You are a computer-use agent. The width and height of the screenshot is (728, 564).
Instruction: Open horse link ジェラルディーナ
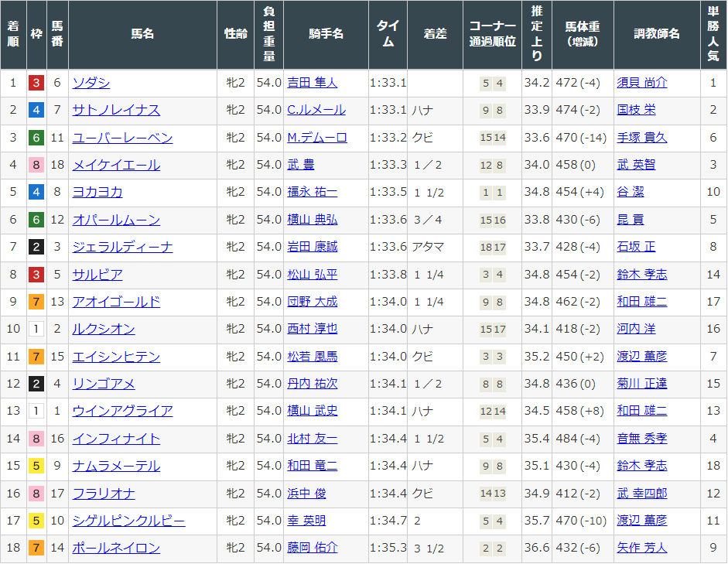pyautogui.click(x=122, y=248)
